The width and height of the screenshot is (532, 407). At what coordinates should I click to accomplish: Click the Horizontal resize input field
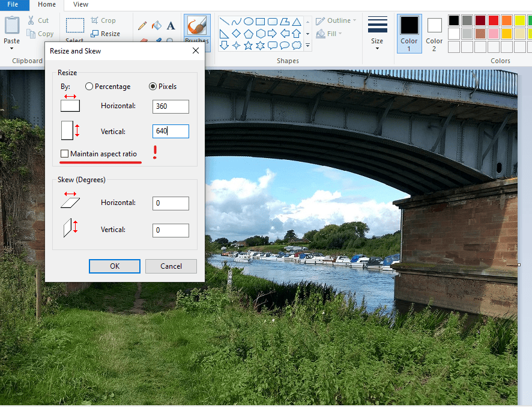[x=171, y=106]
